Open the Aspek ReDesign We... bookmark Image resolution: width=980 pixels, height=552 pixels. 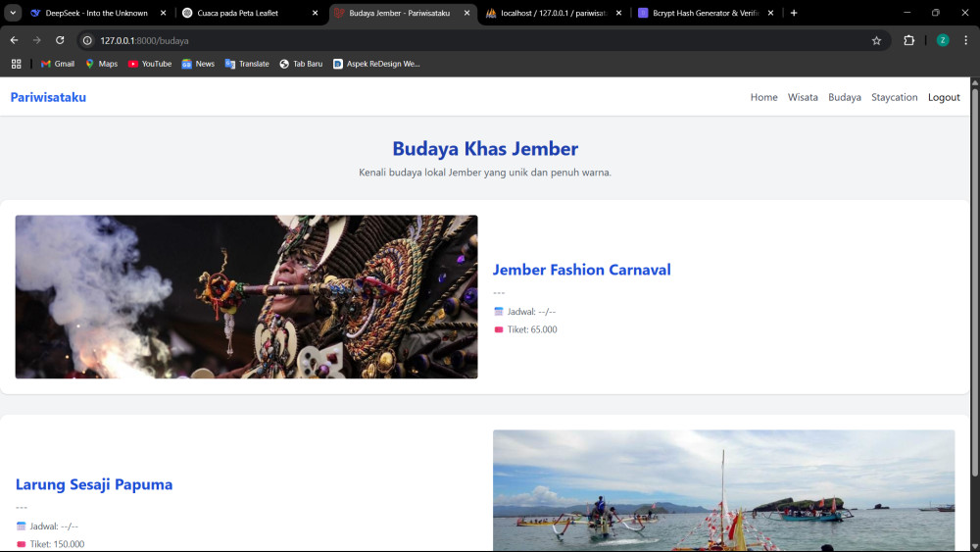[x=376, y=64]
